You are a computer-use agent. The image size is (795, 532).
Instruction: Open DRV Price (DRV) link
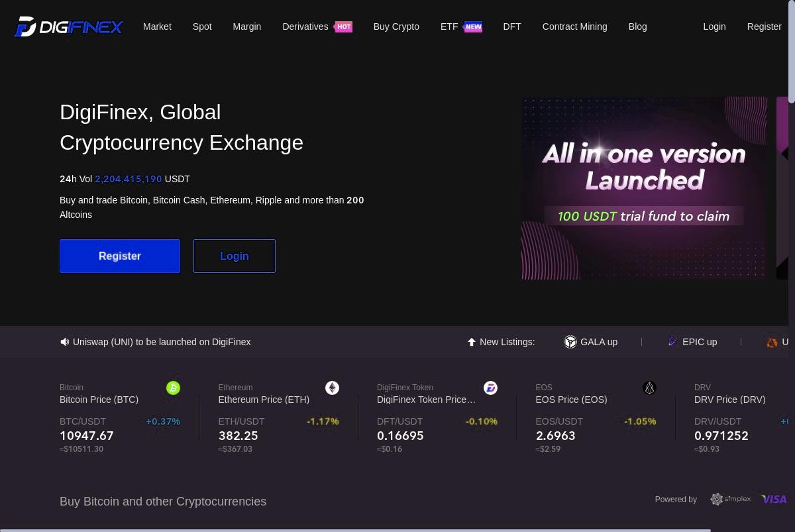(x=729, y=399)
